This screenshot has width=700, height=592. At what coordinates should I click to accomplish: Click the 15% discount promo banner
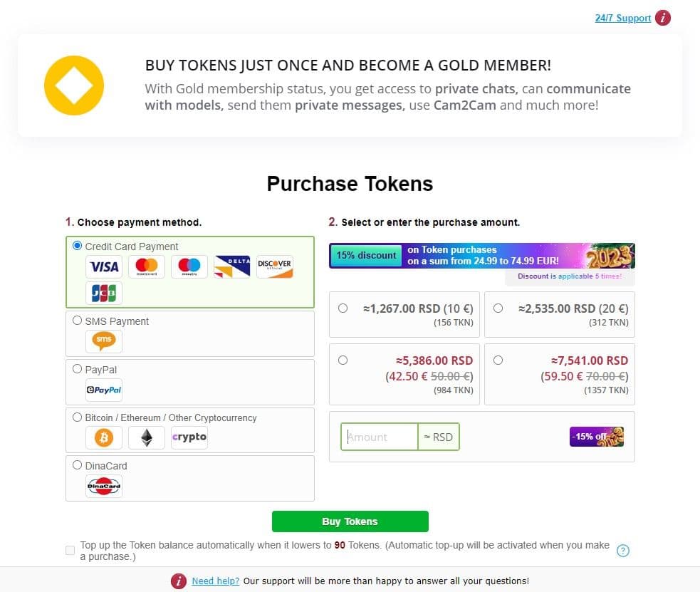(x=481, y=256)
